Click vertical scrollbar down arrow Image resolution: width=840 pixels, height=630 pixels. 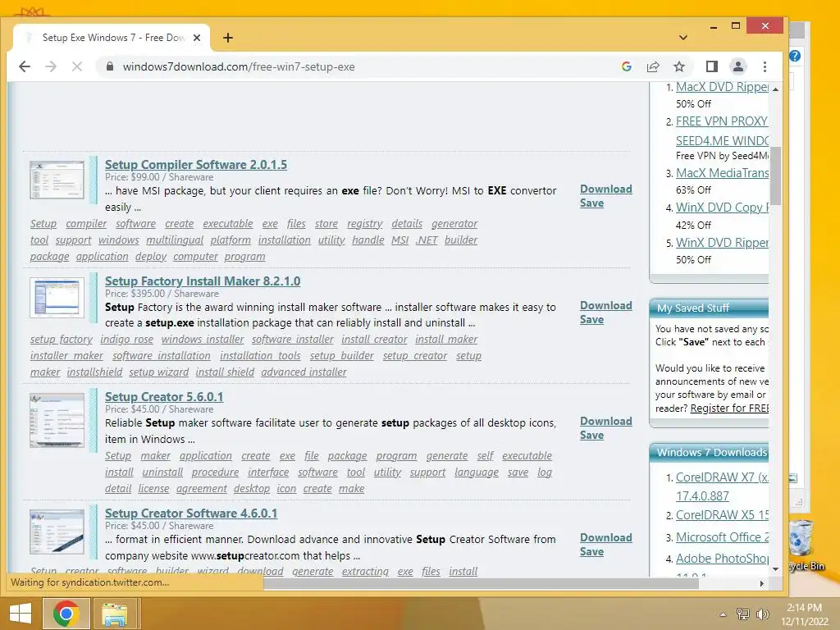coord(775,569)
